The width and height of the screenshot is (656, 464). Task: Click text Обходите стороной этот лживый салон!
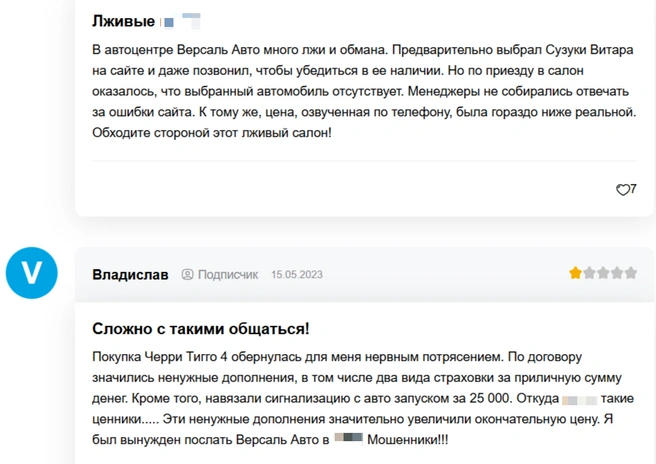tap(212, 133)
